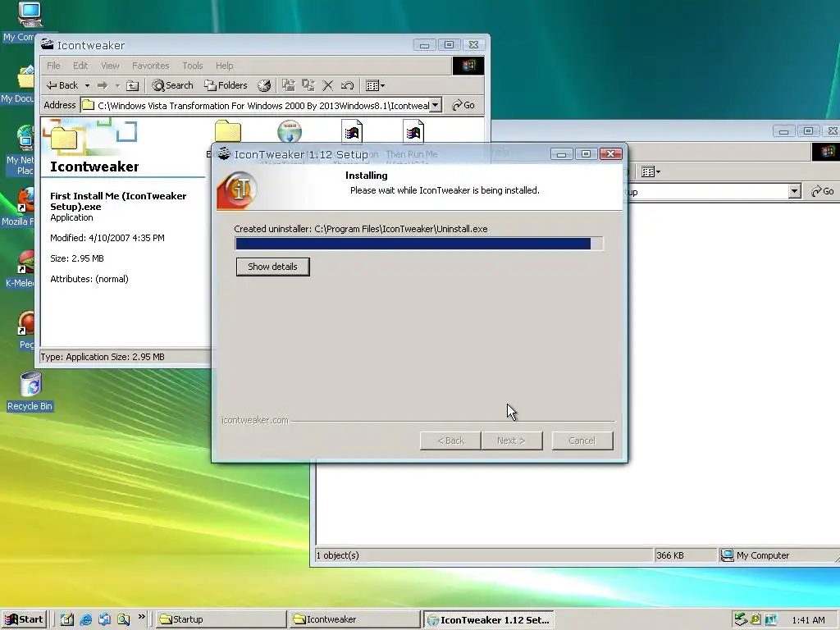Click Show details in the installer

point(272,267)
